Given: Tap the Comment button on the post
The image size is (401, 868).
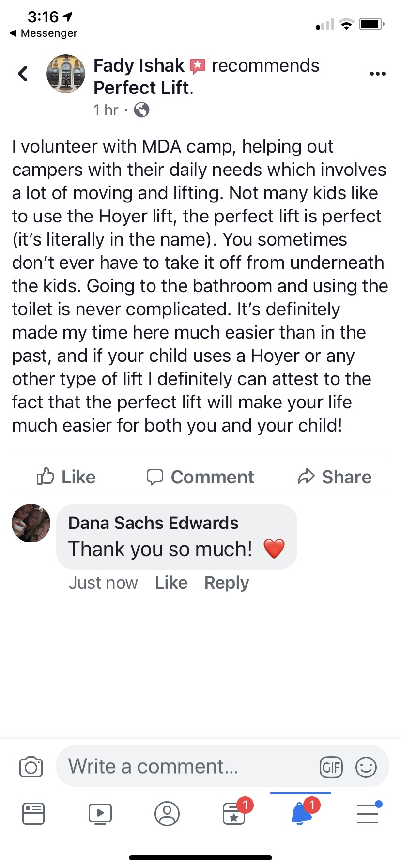Looking at the screenshot, I should [x=200, y=477].
